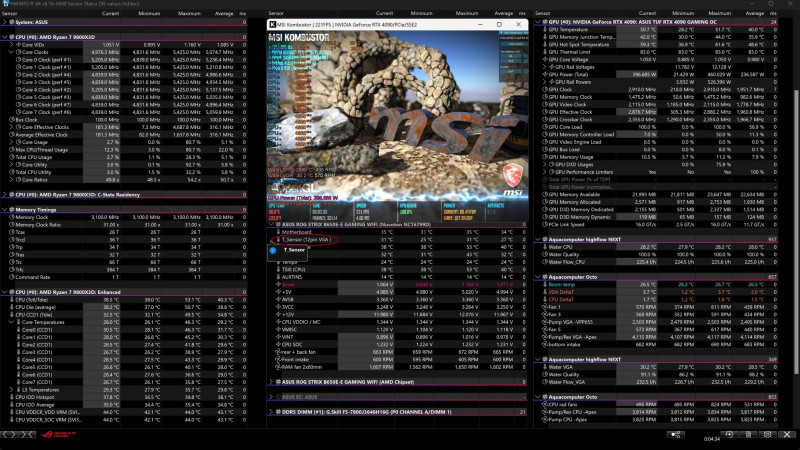Collapse the Nuvoton NCT6799D motherboard group
Image resolution: width=800 pixels, height=450 pixels.
point(271,224)
